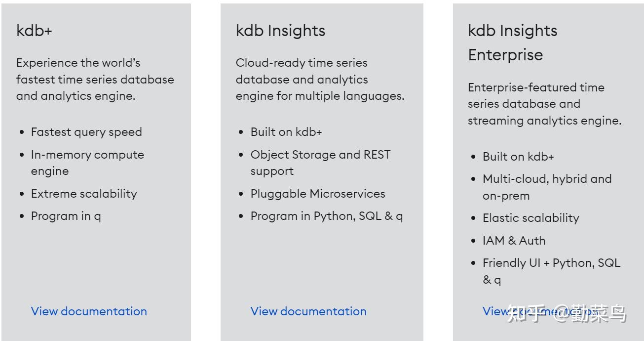Click 'Program in Python, SQL & q' bullet

point(326,216)
